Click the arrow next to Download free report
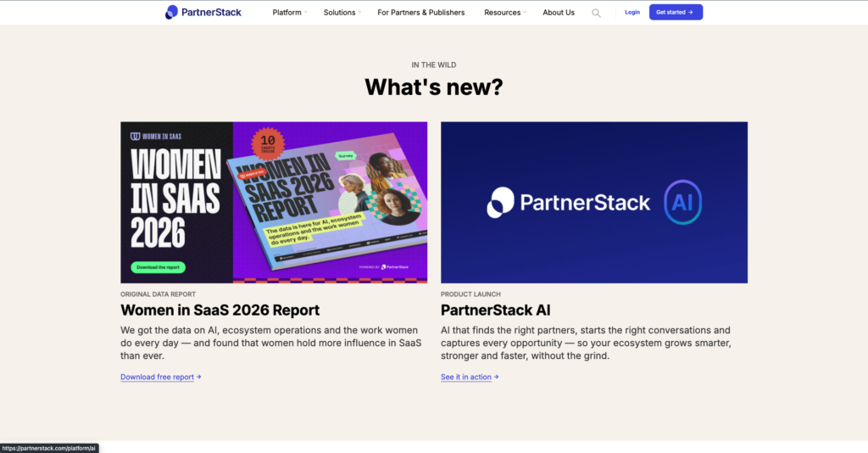The width and height of the screenshot is (868, 453). pyautogui.click(x=198, y=377)
